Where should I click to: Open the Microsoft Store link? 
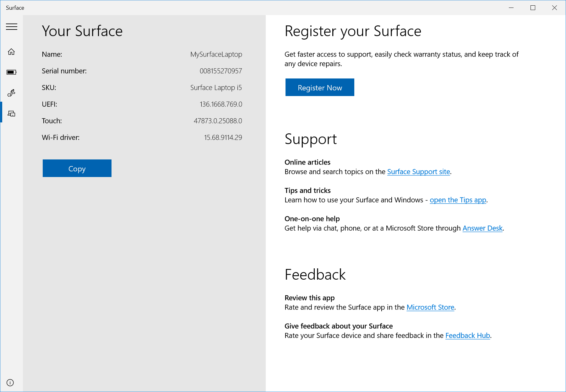tap(430, 307)
